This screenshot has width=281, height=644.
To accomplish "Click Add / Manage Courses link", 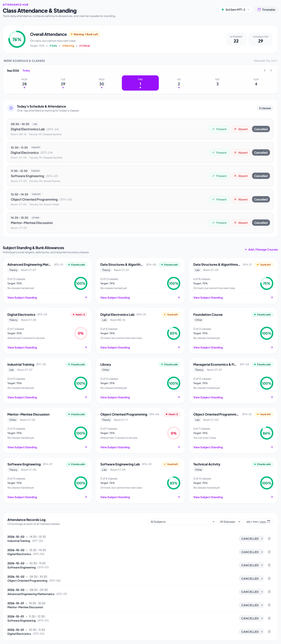I will (261, 249).
